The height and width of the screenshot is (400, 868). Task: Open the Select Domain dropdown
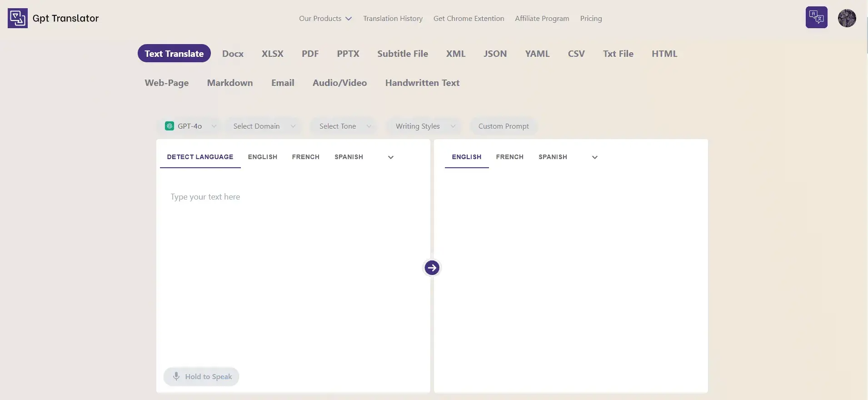(x=264, y=126)
